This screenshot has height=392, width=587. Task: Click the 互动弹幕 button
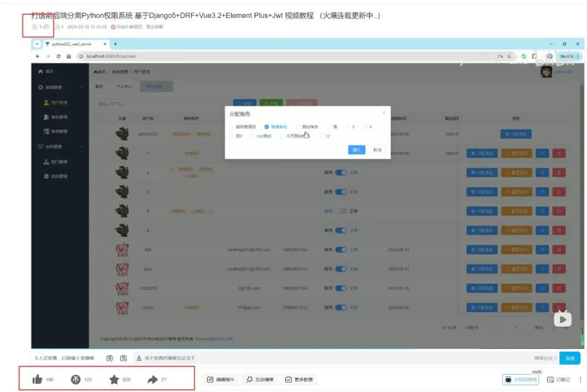tap(260, 379)
